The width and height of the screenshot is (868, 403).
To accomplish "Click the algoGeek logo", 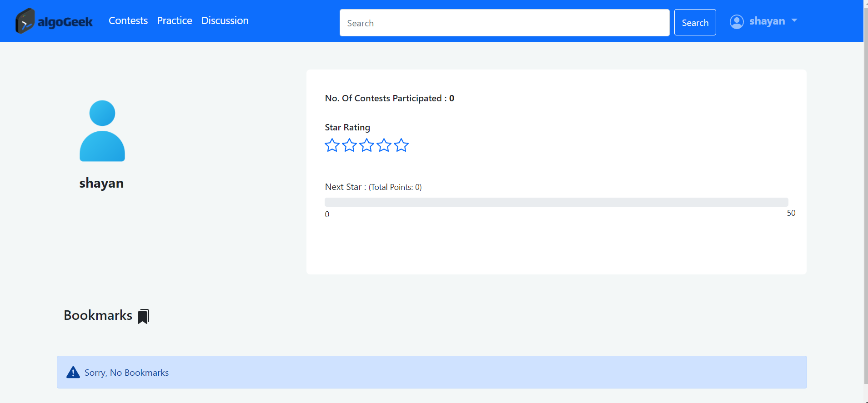I will pos(54,21).
